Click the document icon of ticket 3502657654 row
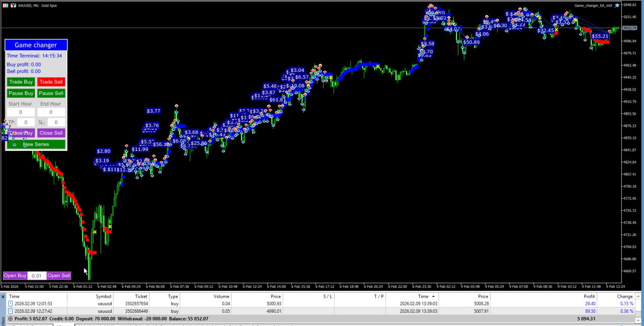The width and height of the screenshot is (644, 326). 10,304
